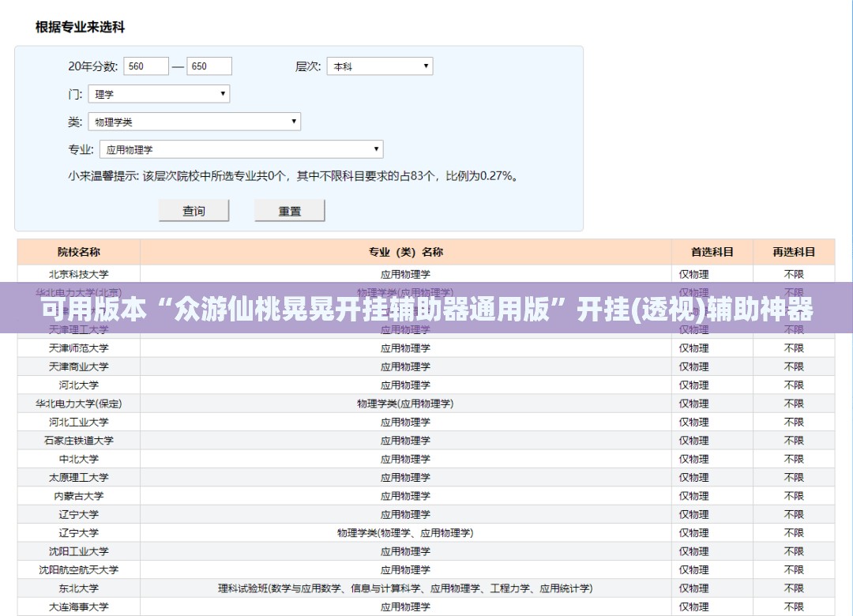This screenshot has height=616, width=853.
Task: Click the 小来温馨提示 hint text line
Action: coord(295,176)
